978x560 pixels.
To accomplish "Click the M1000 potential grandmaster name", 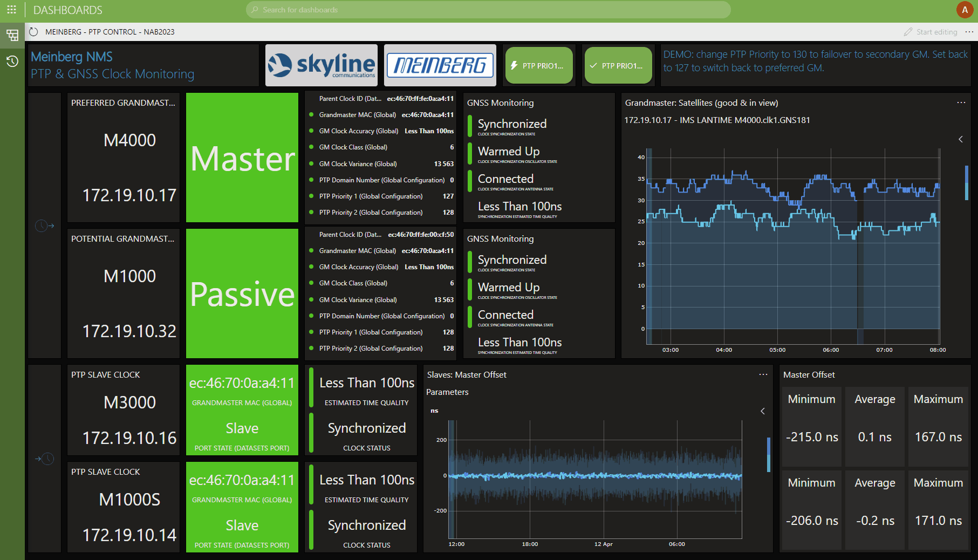I will click(129, 276).
